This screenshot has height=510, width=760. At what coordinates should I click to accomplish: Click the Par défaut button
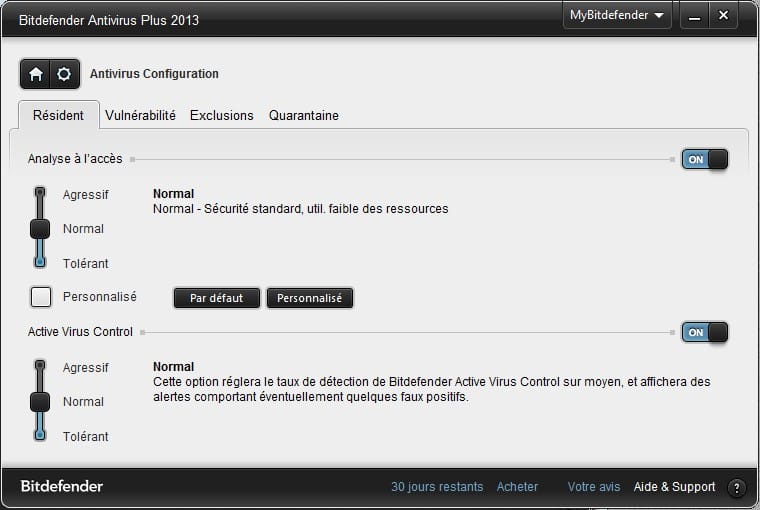[217, 298]
